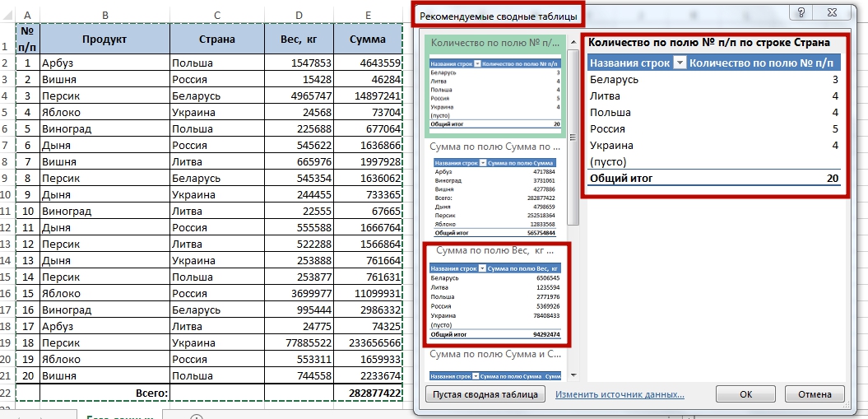Select the 'Страна' header cell
Image resolution: width=868 pixels, height=419 pixels.
[x=217, y=39]
